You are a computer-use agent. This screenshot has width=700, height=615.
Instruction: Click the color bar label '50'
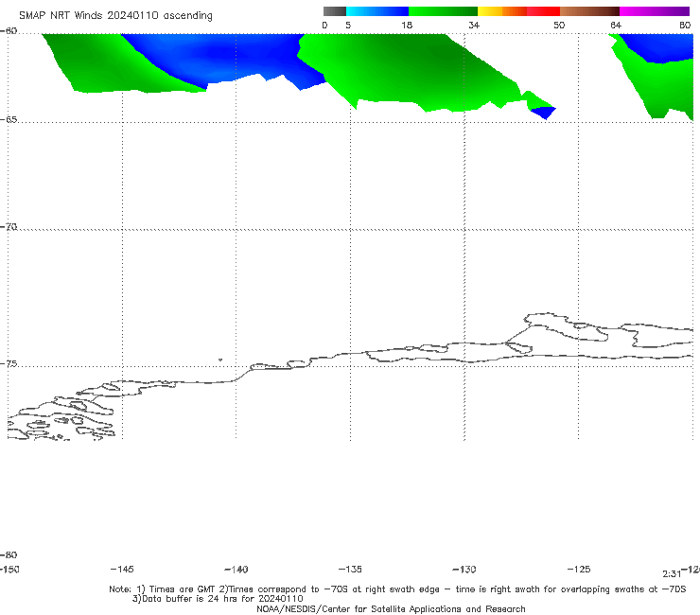(x=559, y=25)
